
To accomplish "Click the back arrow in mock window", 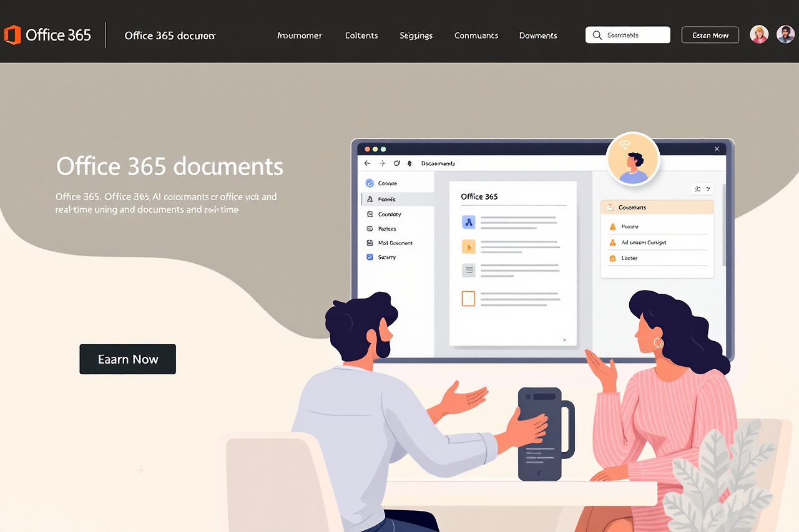I will pos(368,163).
